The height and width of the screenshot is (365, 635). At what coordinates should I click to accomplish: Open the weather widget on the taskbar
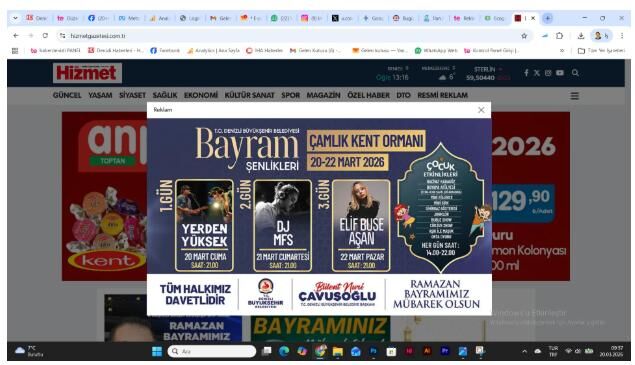(28, 351)
